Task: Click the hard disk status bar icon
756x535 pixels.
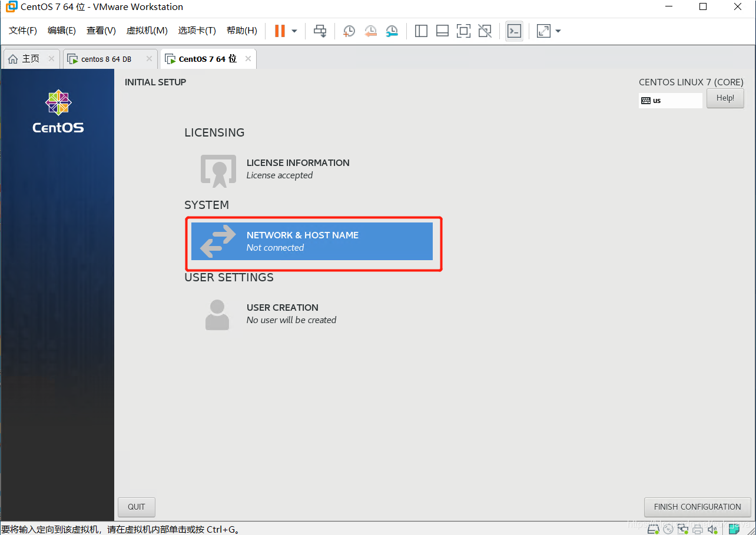Action: click(x=654, y=529)
